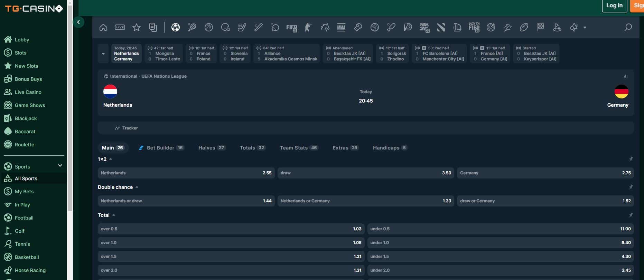Open the Totals tab

pos(253,147)
